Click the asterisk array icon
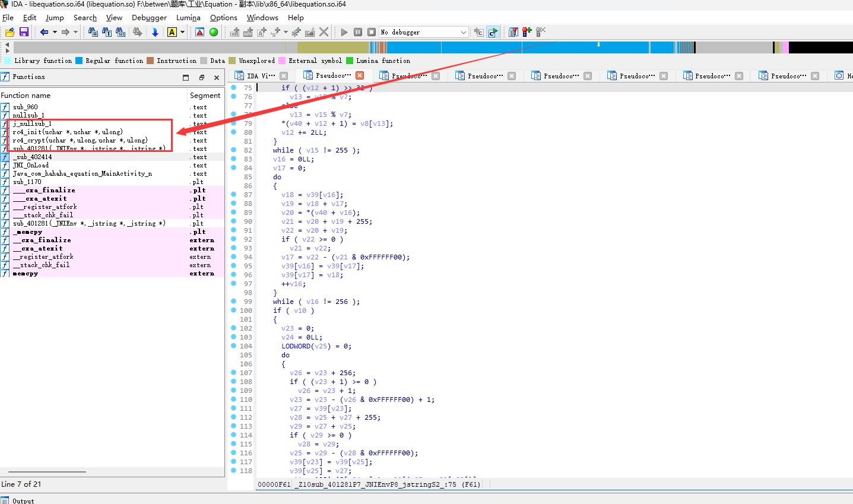Viewport: 853px width, 504px height. coord(296,32)
